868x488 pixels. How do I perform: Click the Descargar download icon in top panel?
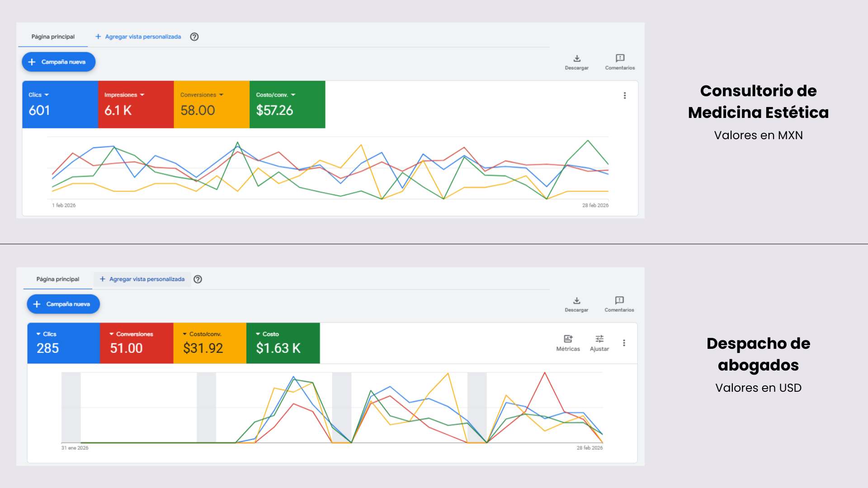click(577, 58)
